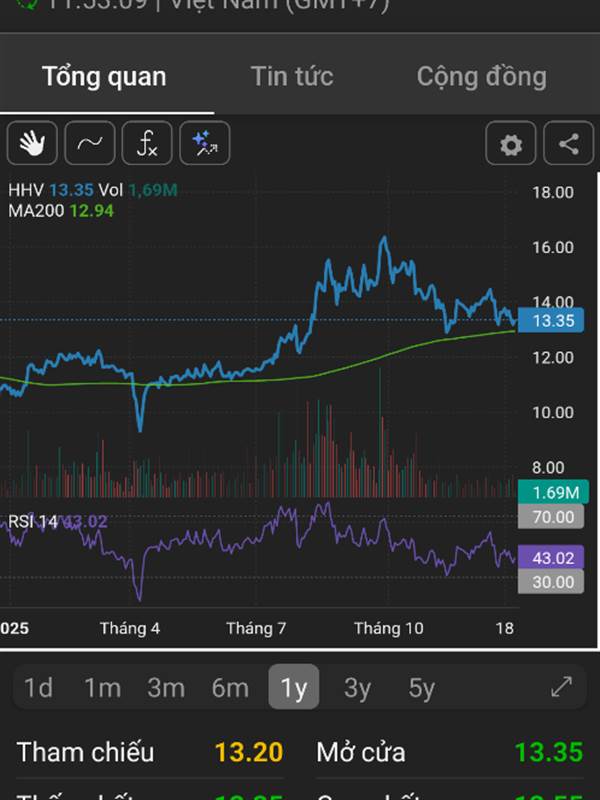Open the chart line type selector
This screenshot has height=800, width=600.
[x=90, y=145]
